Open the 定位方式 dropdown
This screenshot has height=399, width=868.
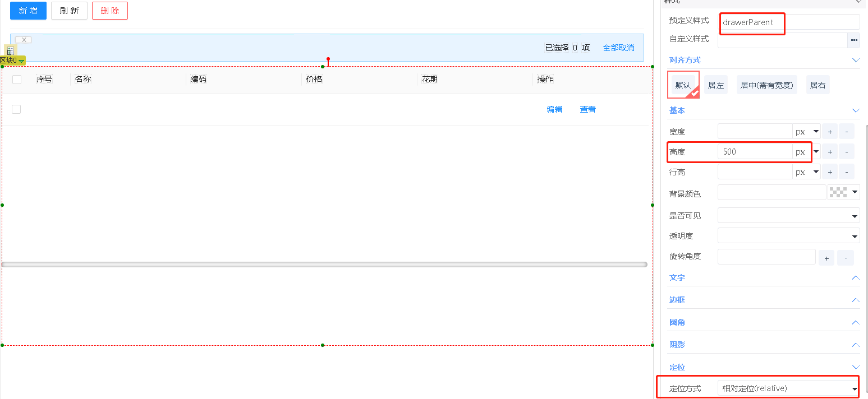click(x=788, y=388)
